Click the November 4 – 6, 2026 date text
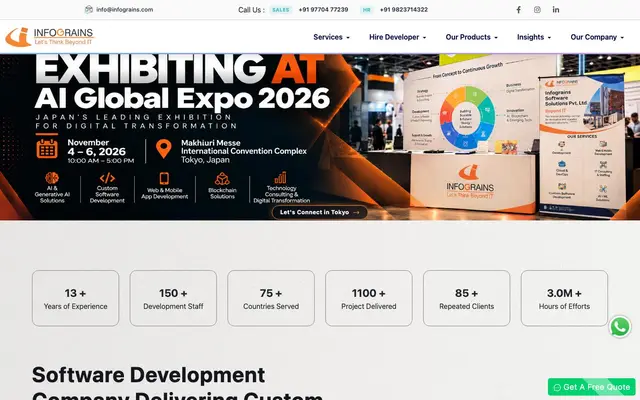 97,148
